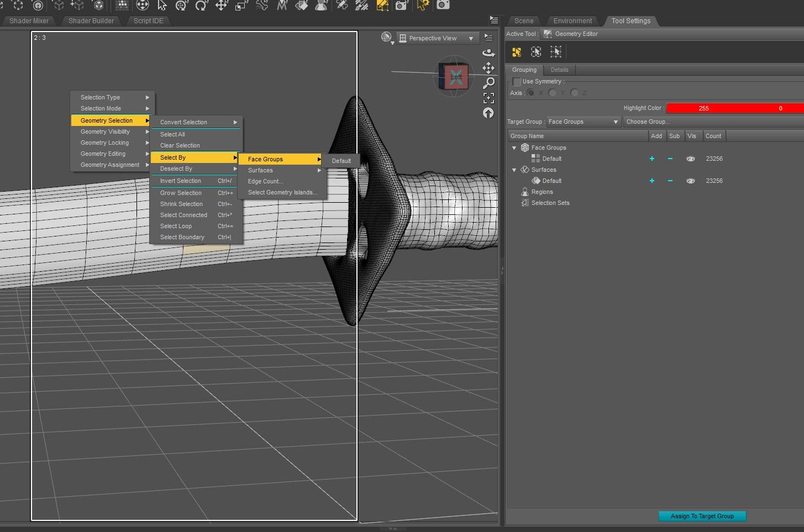Select the Scale tool in the toolbar
The width and height of the screenshot is (804, 532).
pos(241,6)
